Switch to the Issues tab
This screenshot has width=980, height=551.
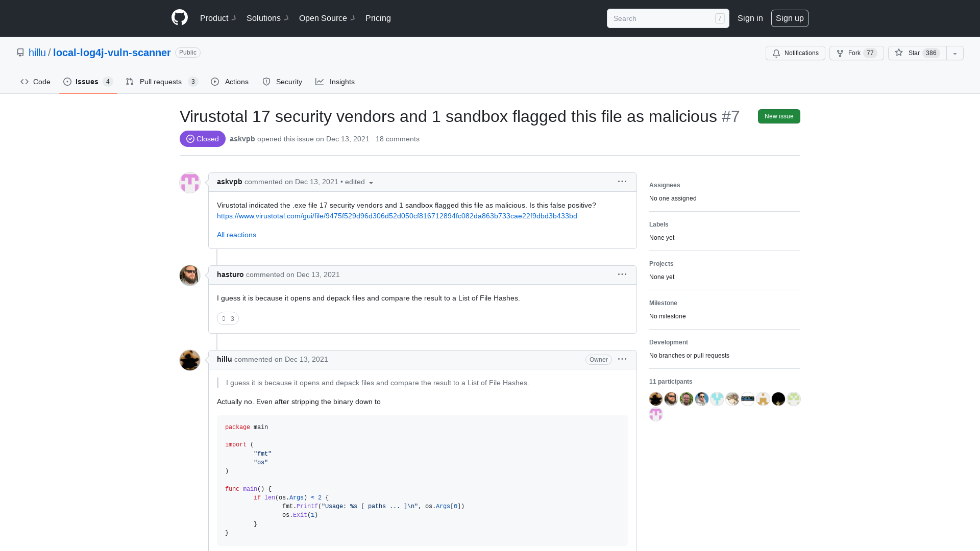tap(88, 82)
